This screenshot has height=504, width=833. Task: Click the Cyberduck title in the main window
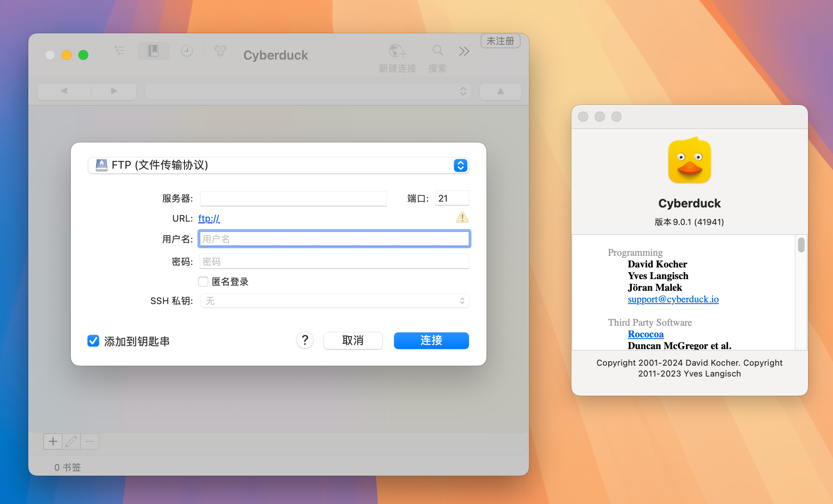[276, 55]
